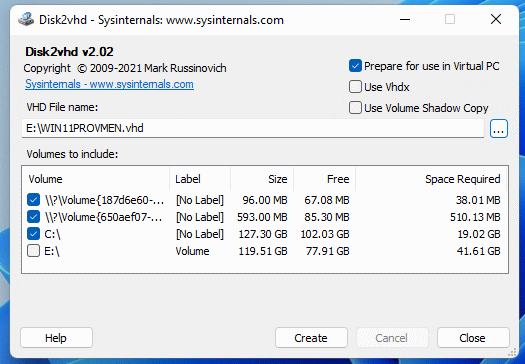Click the Help button
Screen dimensions: 525x364
[56, 338]
